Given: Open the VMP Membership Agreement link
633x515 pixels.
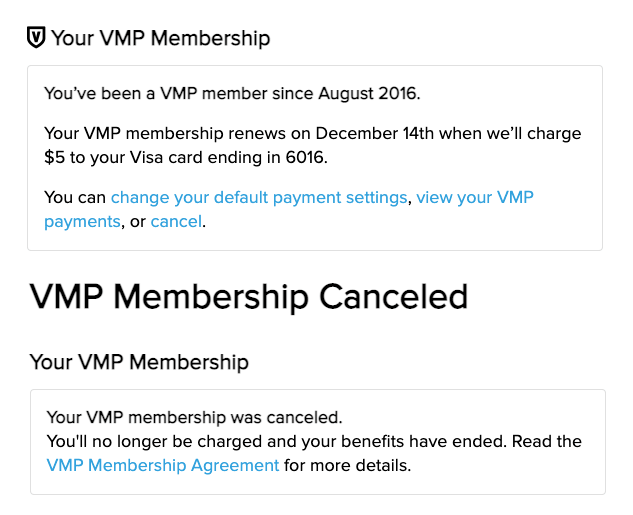Looking at the screenshot, I should coord(163,465).
